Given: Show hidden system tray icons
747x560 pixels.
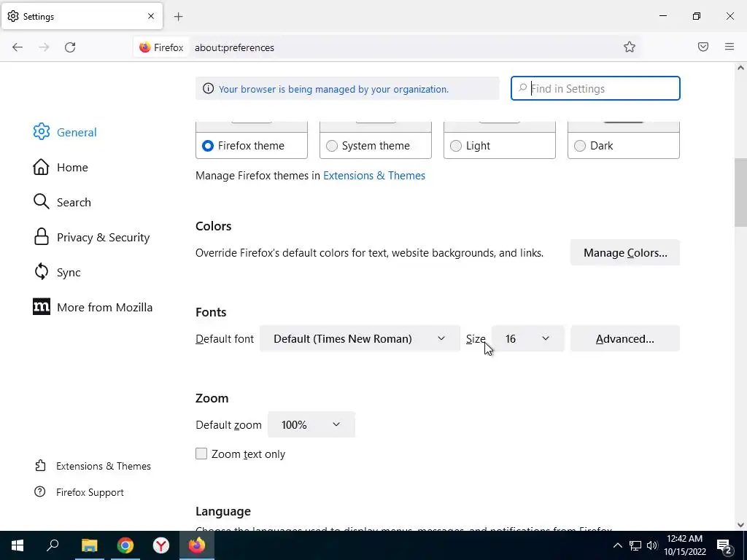Looking at the screenshot, I should pos(617,545).
